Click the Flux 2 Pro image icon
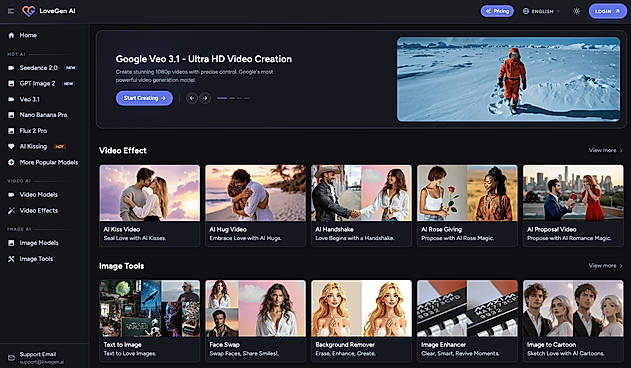 (11, 131)
